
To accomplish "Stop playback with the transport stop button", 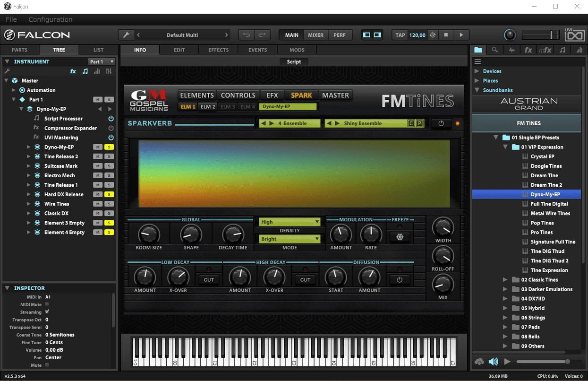I will tap(446, 35).
